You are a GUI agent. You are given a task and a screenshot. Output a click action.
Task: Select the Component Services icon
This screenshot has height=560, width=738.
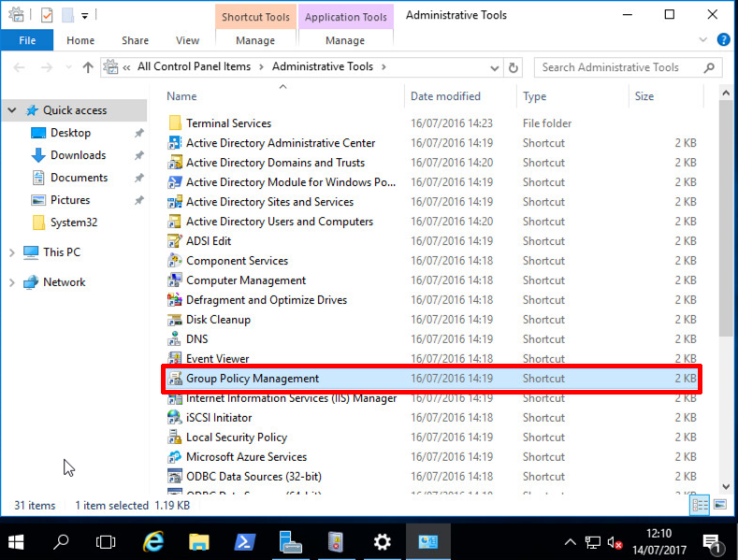[175, 261]
